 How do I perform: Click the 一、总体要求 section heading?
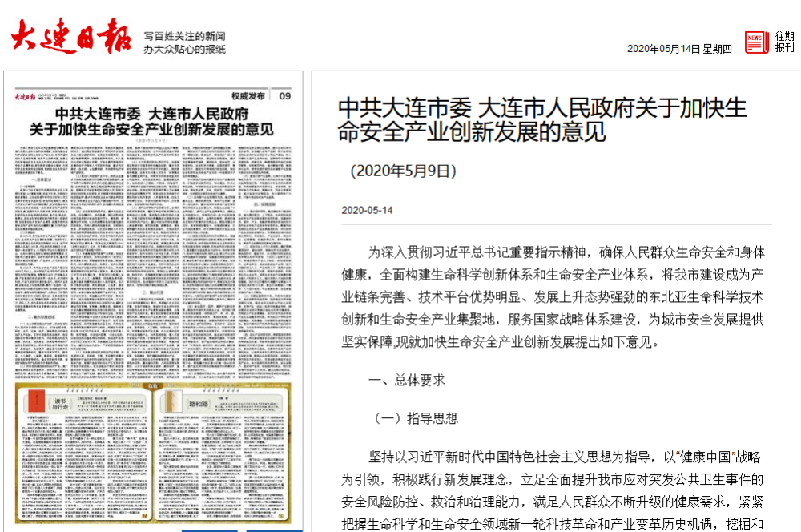click(x=406, y=381)
